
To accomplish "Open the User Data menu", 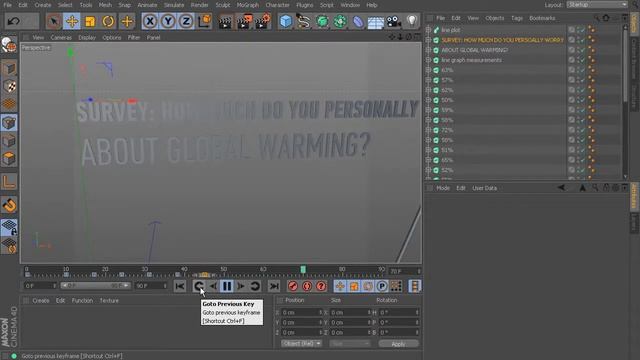I will (484, 188).
